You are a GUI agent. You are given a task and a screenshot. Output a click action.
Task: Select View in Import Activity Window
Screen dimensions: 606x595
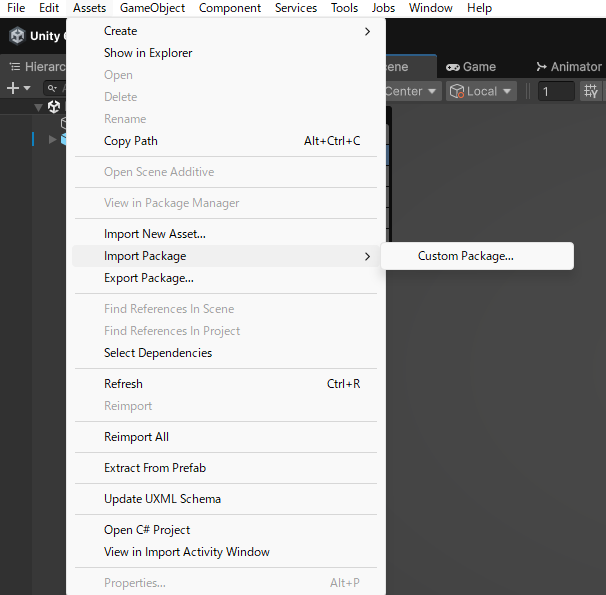(x=226, y=552)
